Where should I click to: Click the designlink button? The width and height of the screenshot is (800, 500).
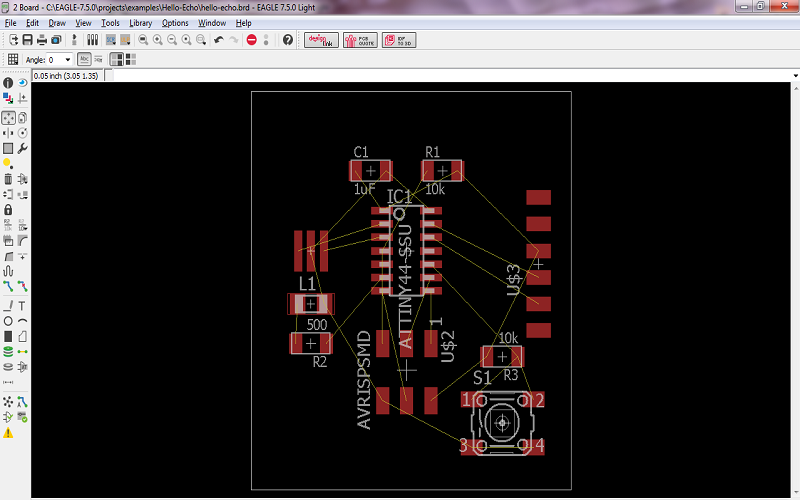click(x=321, y=40)
